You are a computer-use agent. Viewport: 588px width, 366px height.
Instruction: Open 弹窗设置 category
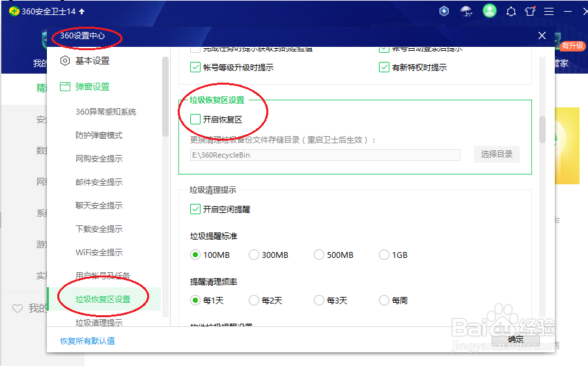point(92,87)
